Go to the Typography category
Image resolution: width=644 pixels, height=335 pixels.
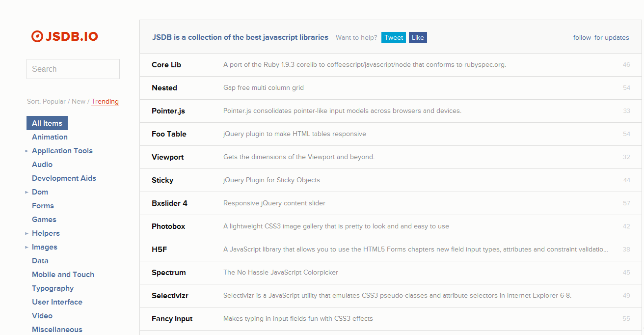click(53, 288)
